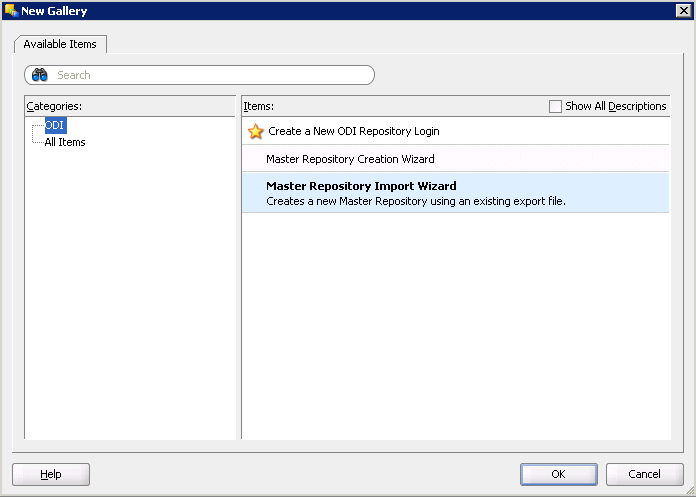
Task: Select the All Items category
Action: coord(65,142)
